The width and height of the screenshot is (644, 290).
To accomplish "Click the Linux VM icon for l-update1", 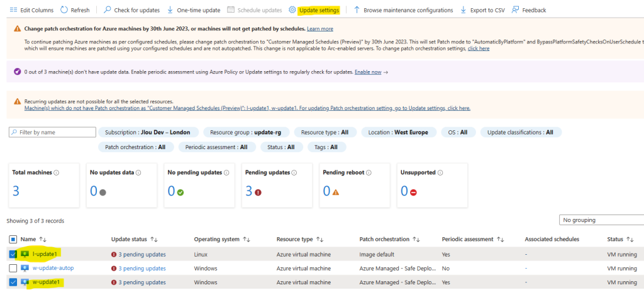I will (x=25, y=254).
